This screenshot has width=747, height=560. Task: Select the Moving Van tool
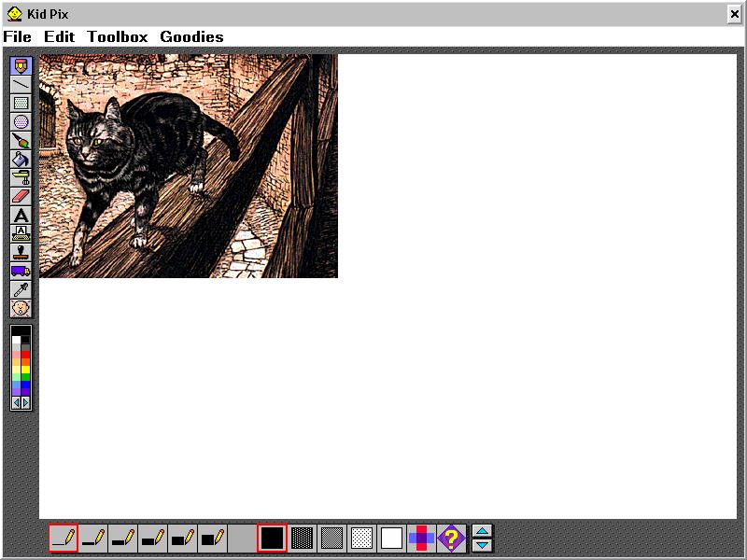[21, 271]
